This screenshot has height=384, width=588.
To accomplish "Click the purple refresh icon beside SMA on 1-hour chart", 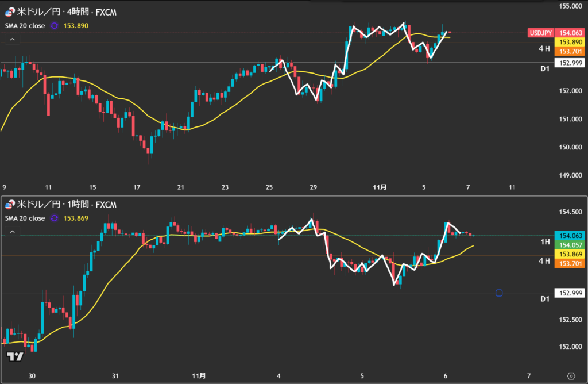I will pos(55,218).
